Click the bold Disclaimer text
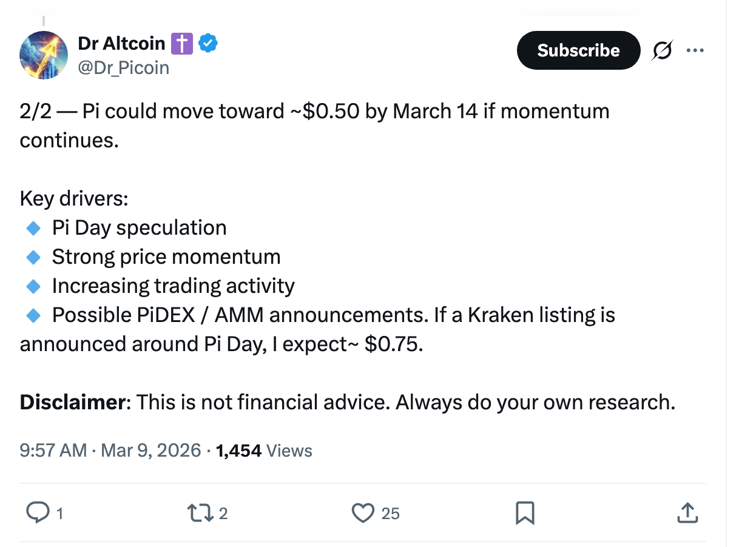The width and height of the screenshot is (756, 547). pos(72,402)
